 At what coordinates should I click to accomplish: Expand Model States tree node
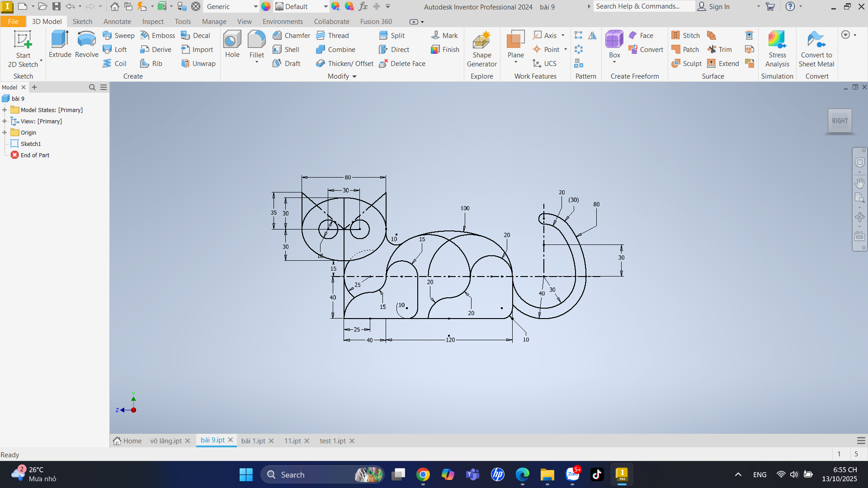[x=5, y=110]
